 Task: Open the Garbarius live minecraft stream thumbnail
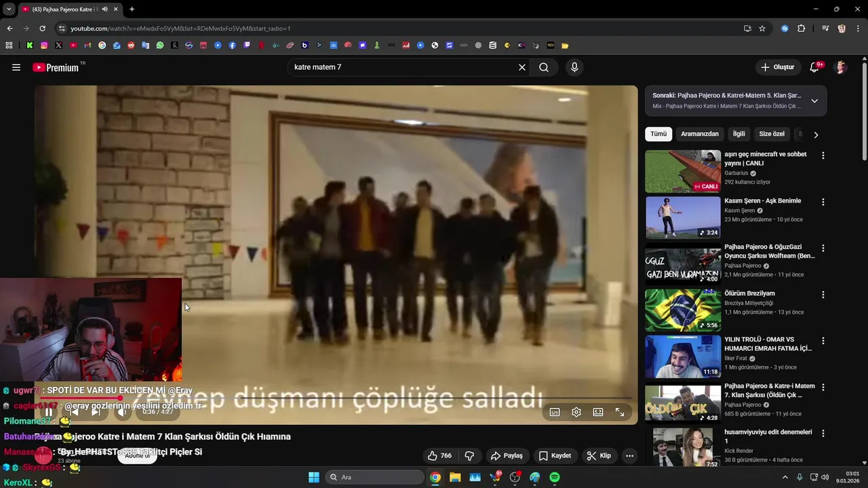[x=683, y=171]
